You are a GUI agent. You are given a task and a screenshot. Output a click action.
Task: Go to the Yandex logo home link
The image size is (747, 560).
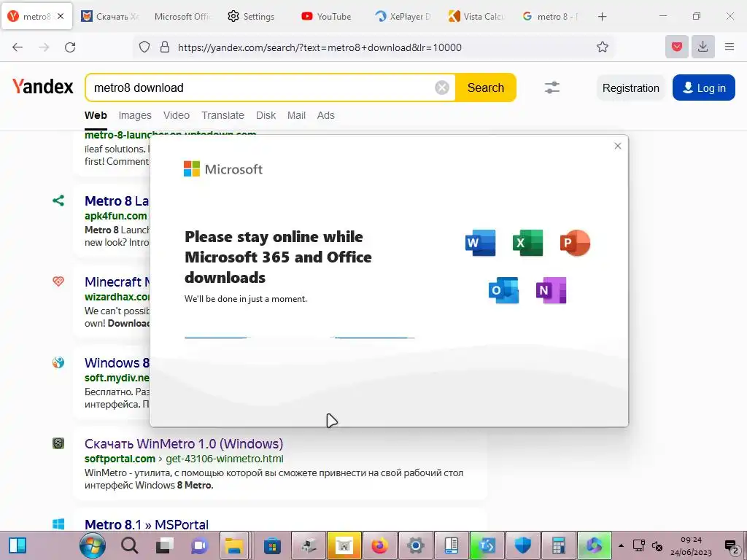coord(43,87)
